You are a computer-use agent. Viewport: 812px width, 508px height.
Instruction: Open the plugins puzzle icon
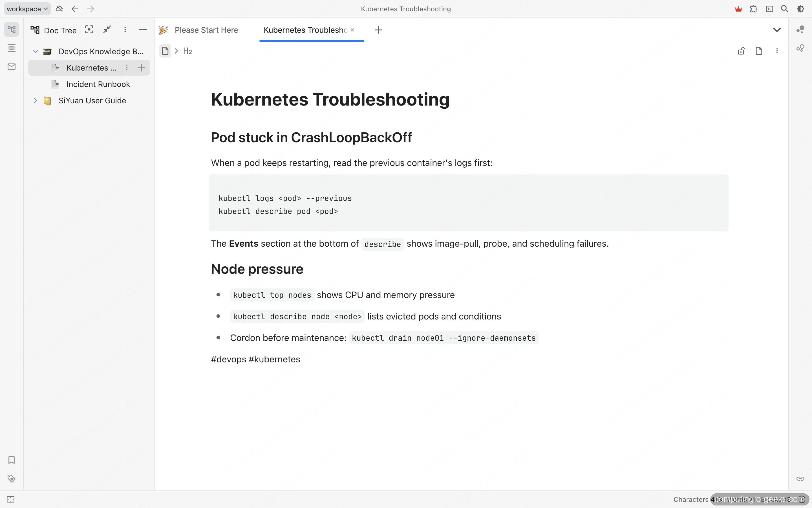coord(754,9)
